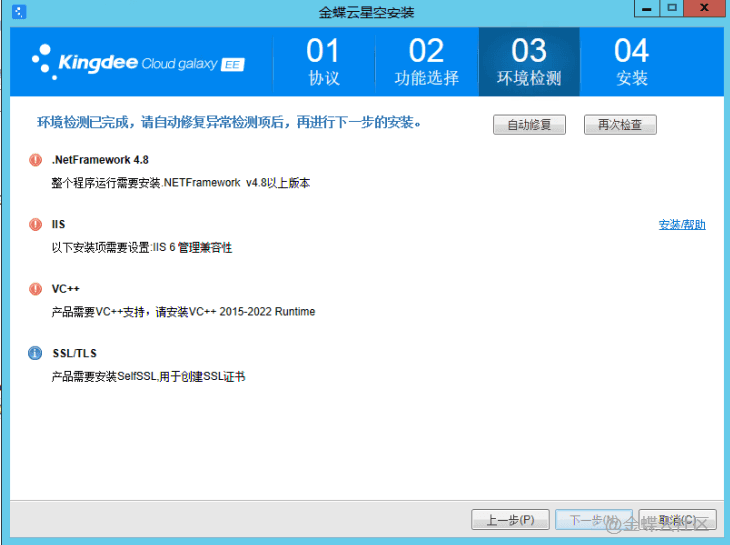Image resolution: width=730 pixels, height=545 pixels.
Task: Cancel installation with 取消(C) button
Action: click(677, 519)
